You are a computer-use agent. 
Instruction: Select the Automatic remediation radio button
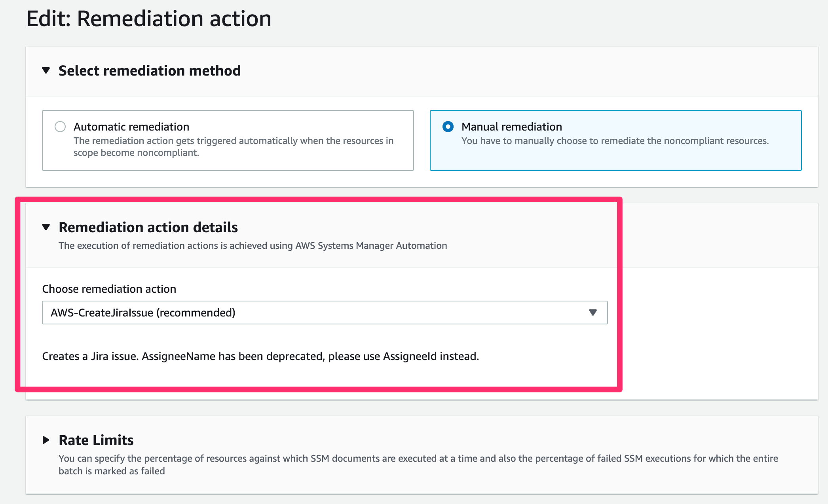pos(60,127)
